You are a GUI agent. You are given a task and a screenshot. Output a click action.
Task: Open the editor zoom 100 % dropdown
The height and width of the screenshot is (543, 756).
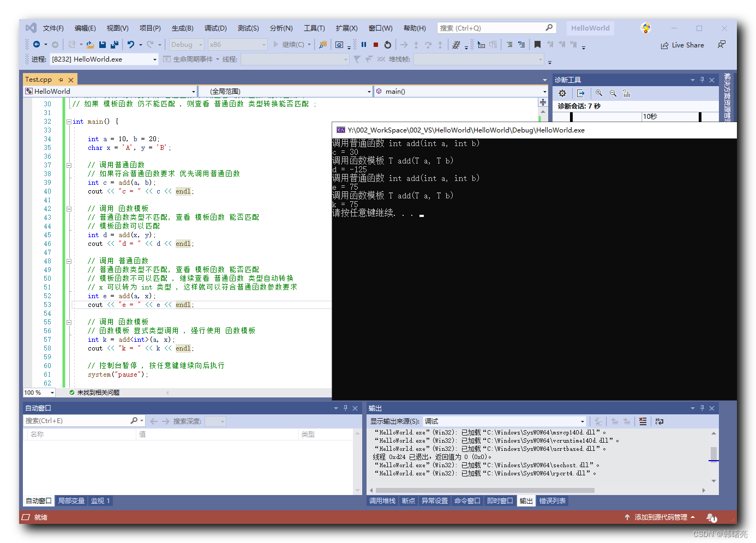point(39,393)
